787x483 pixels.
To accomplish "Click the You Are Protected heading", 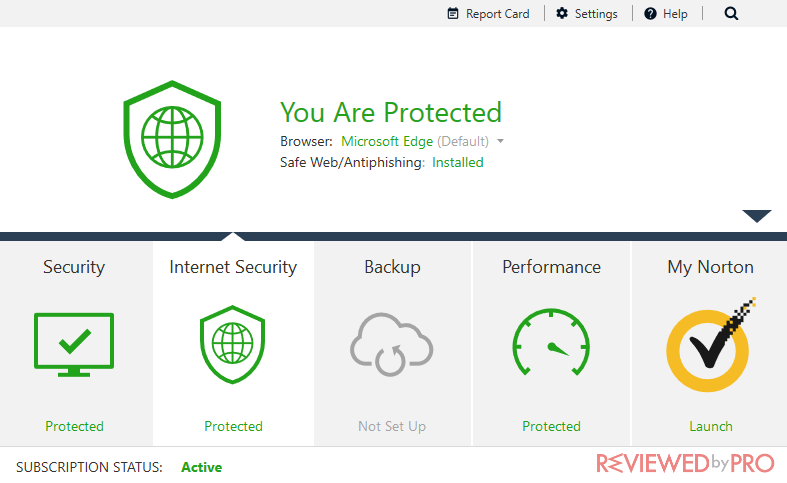I will point(391,112).
